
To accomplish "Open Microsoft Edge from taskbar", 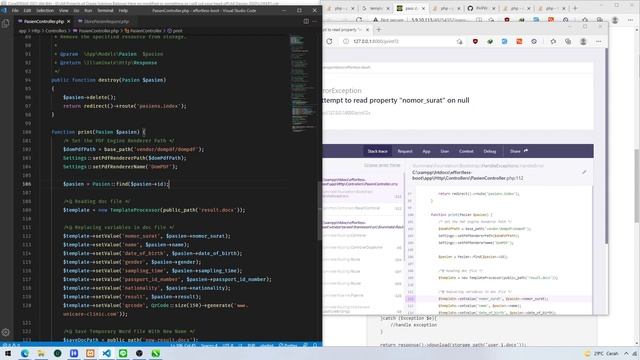I will 24,353.
